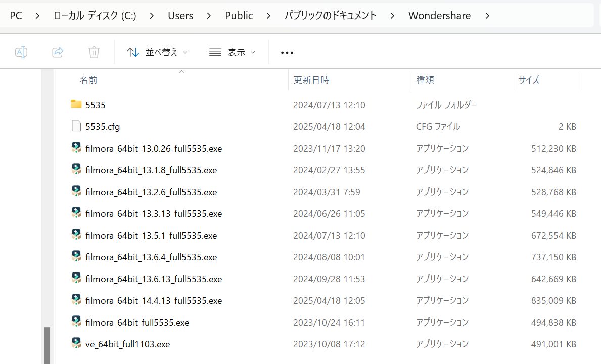
Task: Click the size value 737,150 KB
Action: (x=553, y=257)
